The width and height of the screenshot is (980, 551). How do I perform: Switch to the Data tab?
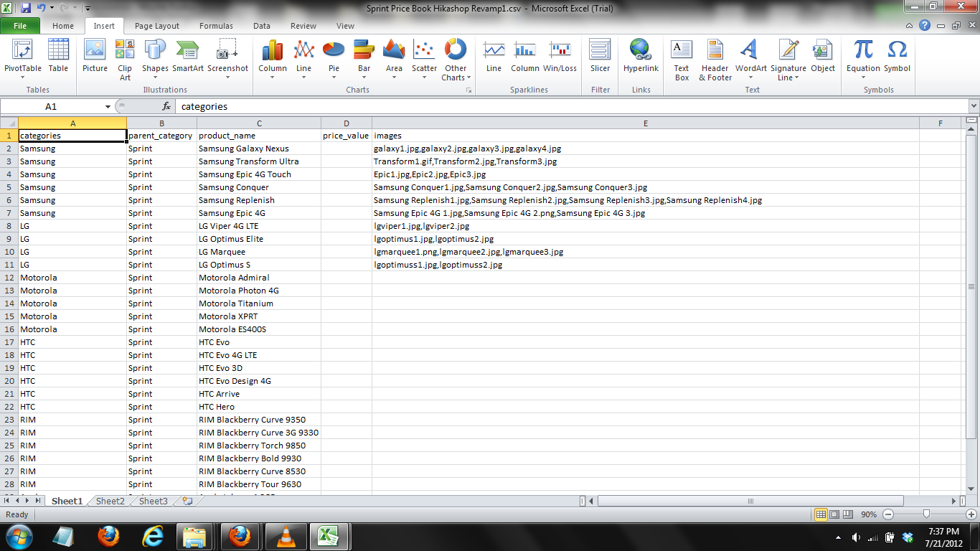point(262,26)
